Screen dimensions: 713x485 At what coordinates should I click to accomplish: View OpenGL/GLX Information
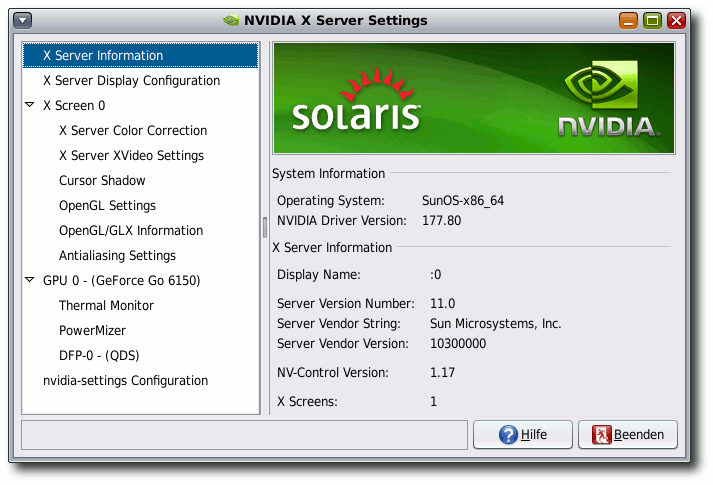(131, 230)
